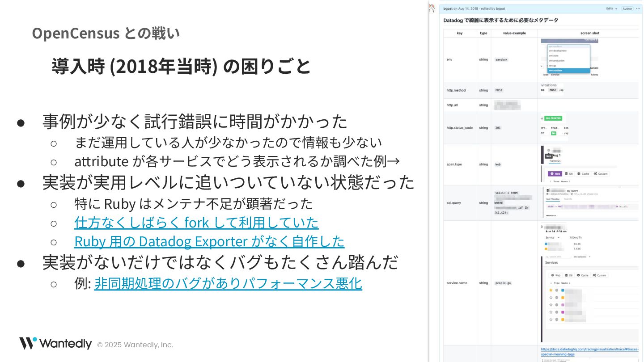This screenshot has height=362, width=644.
Task: Open the docs.datadoghq.com tracing link
Action: click(589, 352)
